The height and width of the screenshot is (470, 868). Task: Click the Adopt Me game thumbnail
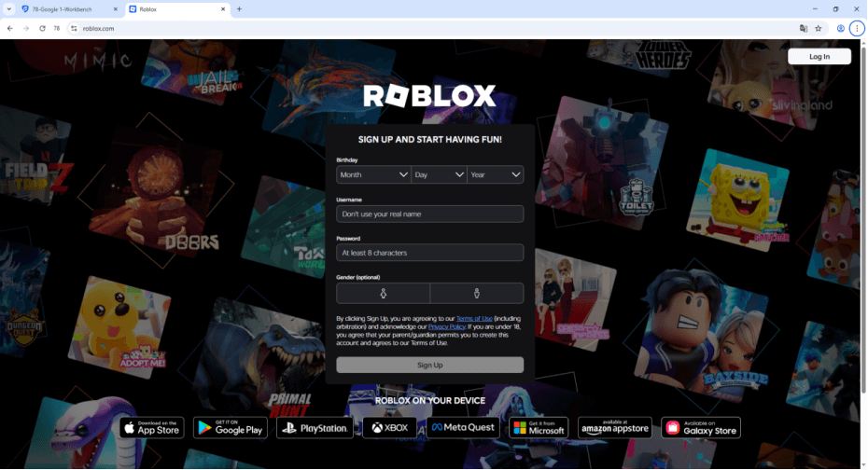119,327
